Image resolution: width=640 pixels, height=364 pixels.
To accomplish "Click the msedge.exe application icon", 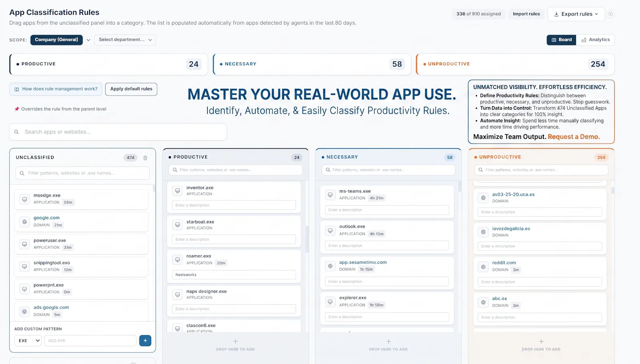I will (24, 199).
